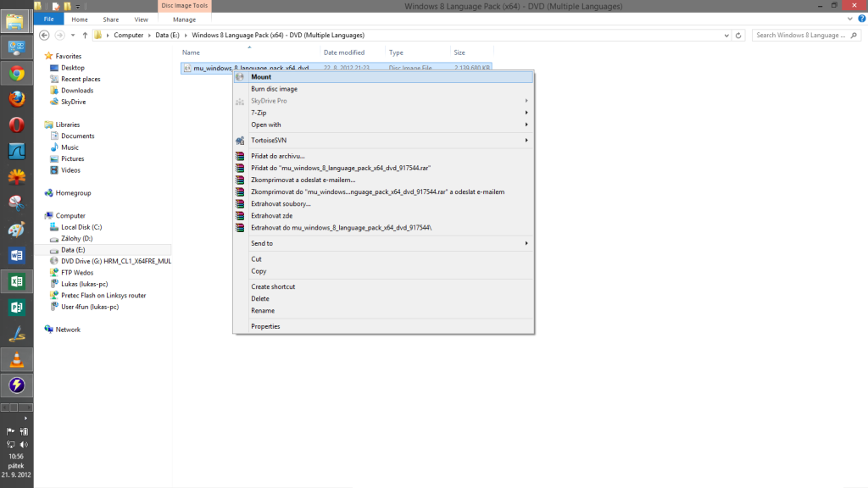Refresh the current folder view
Image resolution: width=868 pixels, height=488 pixels.
(x=738, y=35)
